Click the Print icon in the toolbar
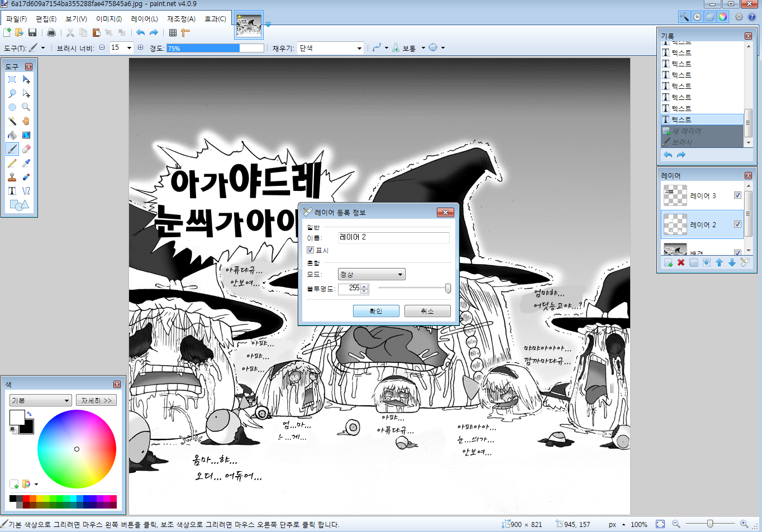Viewport: 762px width, 532px height. (x=51, y=33)
